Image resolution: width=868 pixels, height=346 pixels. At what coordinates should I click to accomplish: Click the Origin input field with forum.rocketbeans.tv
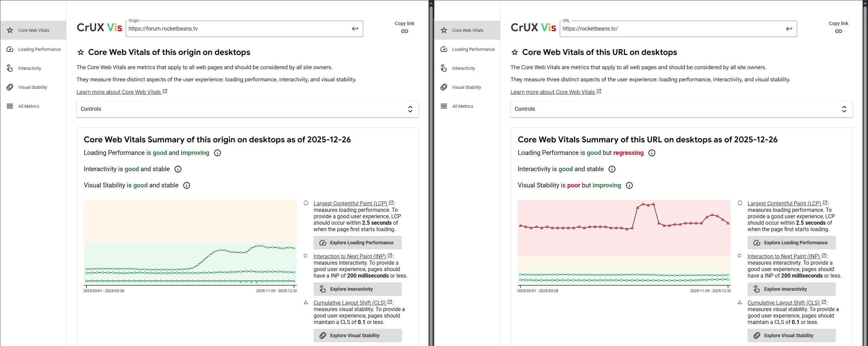[x=237, y=29]
